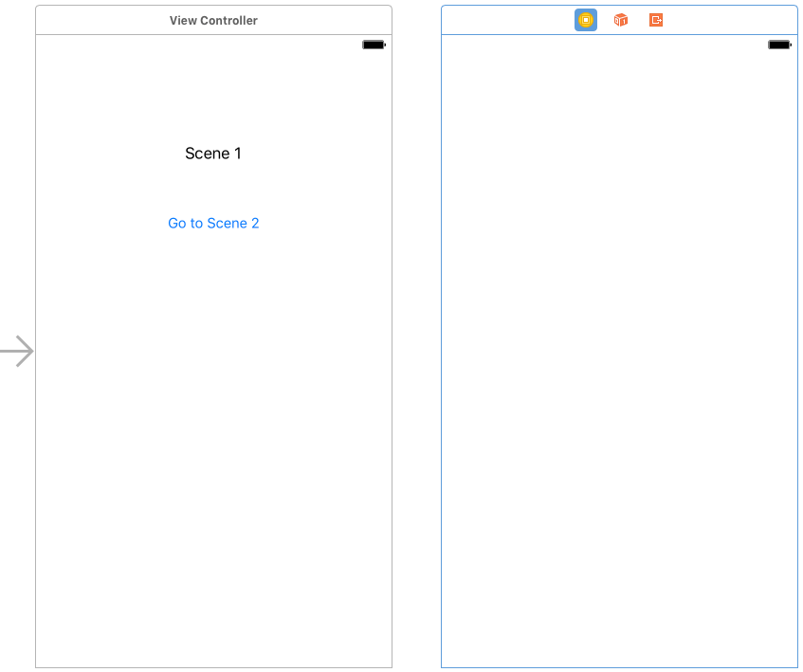Click the Scene 1 text element
The width and height of the screenshot is (803, 672).
(x=213, y=153)
